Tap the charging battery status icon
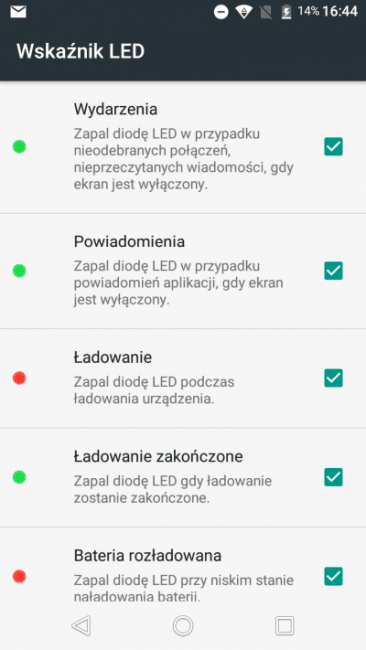The image size is (366, 650). 286,12
